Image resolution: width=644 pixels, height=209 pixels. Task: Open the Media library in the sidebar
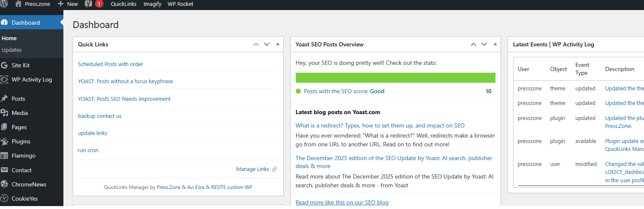tap(20, 113)
